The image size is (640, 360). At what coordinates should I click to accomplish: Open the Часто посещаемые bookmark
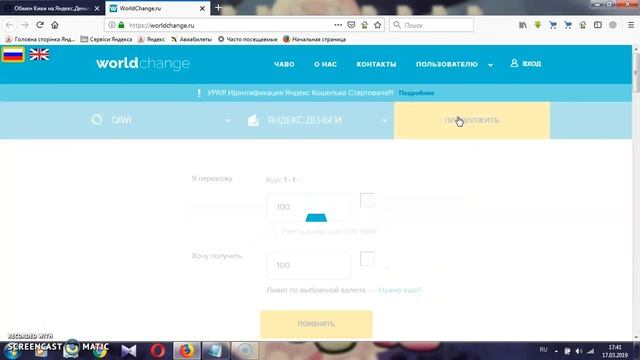pyautogui.click(x=247, y=39)
